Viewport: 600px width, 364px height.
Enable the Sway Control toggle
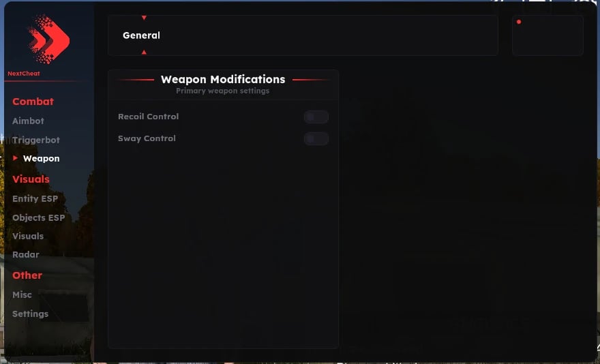[x=316, y=138]
